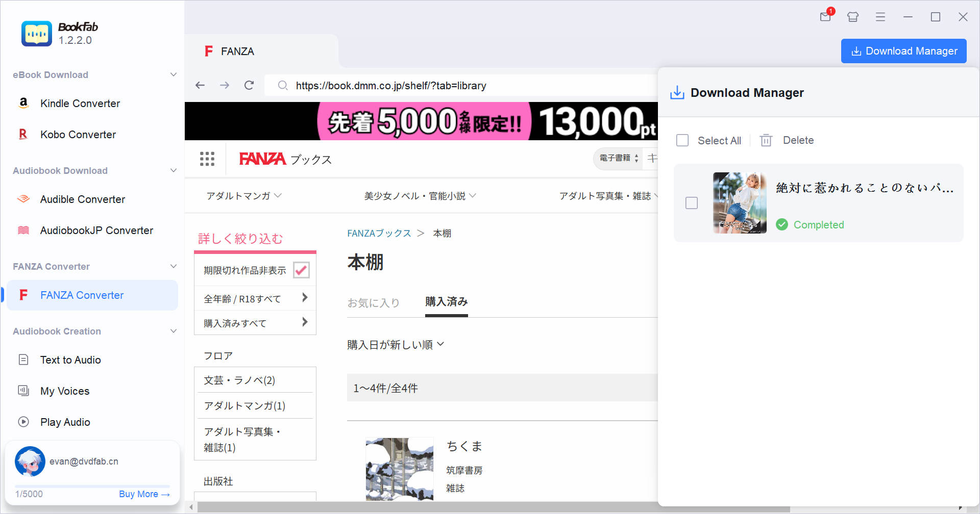Click the Play Audio feature icon
Screen dimensions: 980x514
(23, 422)
